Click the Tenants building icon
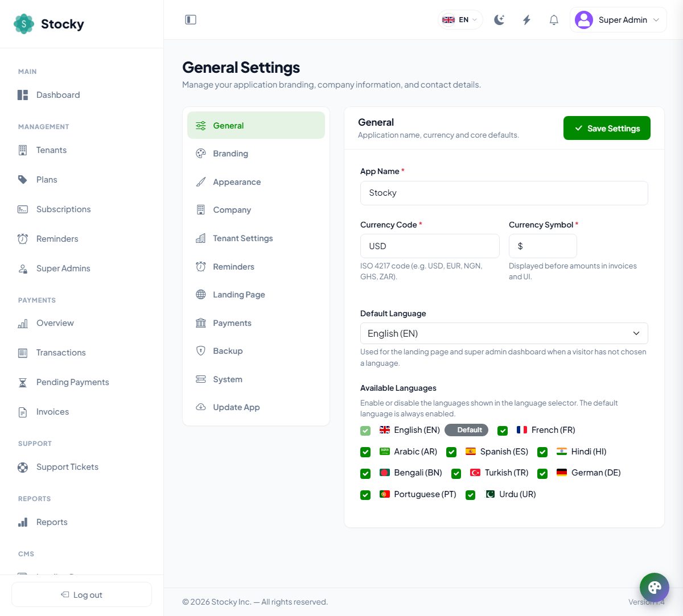The width and height of the screenshot is (683, 616). (x=23, y=150)
